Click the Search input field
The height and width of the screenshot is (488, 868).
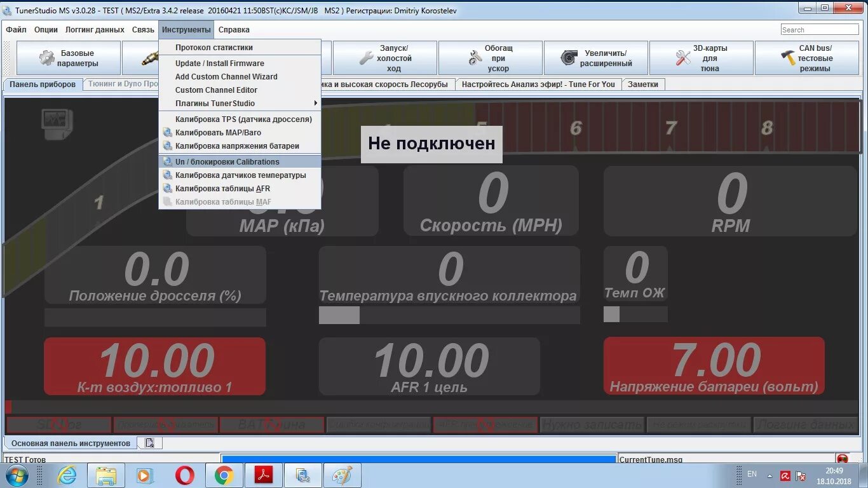(x=820, y=30)
